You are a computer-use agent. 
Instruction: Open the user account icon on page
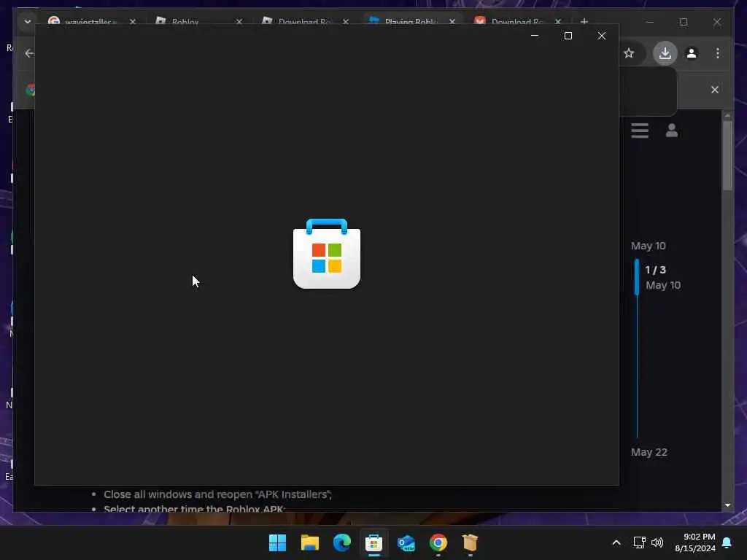pos(672,130)
